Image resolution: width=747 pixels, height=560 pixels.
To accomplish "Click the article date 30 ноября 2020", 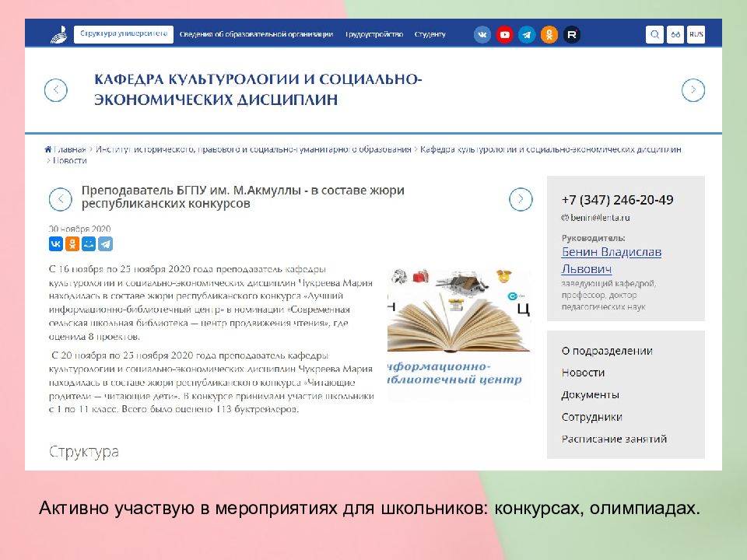I will click(79, 229).
